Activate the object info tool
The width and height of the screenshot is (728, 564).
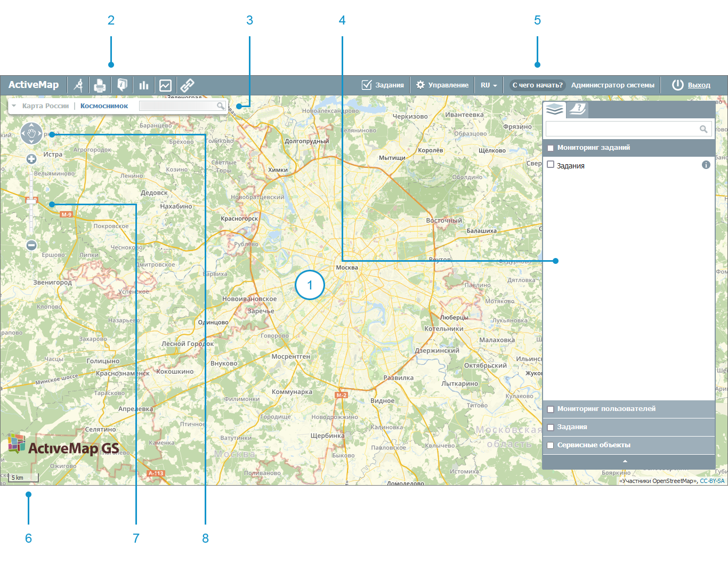(x=122, y=85)
